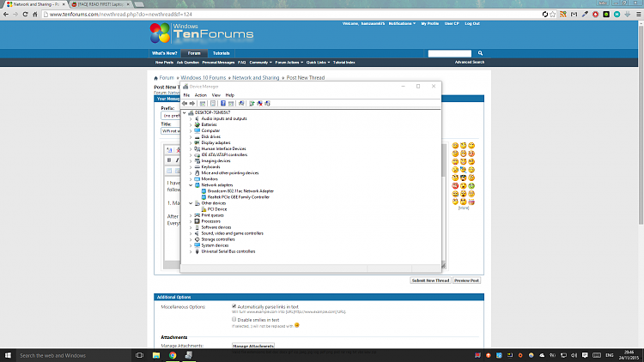Click Manage Attachments button
Screen dimensions: 644x362
[253, 346]
